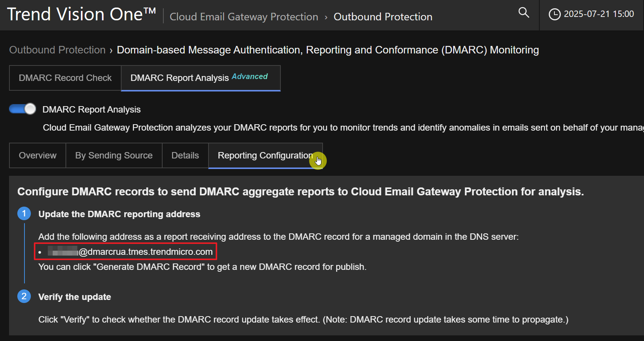
Task: Select the Reporting Configuration tab
Action: (265, 155)
